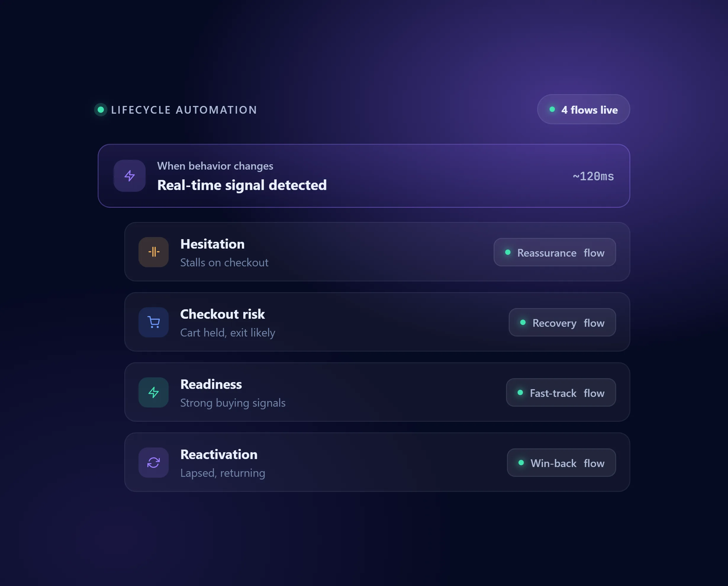
Task: Click the ~120ms latency label
Action: pyautogui.click(x=593, y=176)
